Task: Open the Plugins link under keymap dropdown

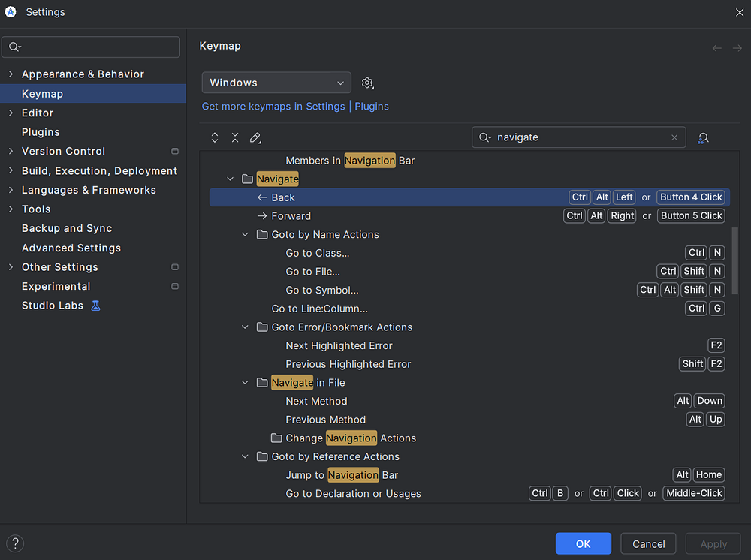Action: click(372, 107)
